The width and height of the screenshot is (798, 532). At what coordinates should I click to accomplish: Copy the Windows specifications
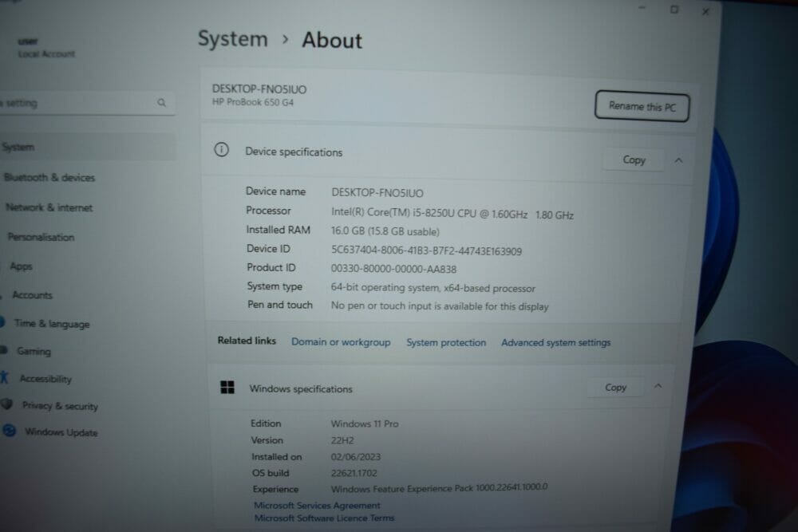615,388
